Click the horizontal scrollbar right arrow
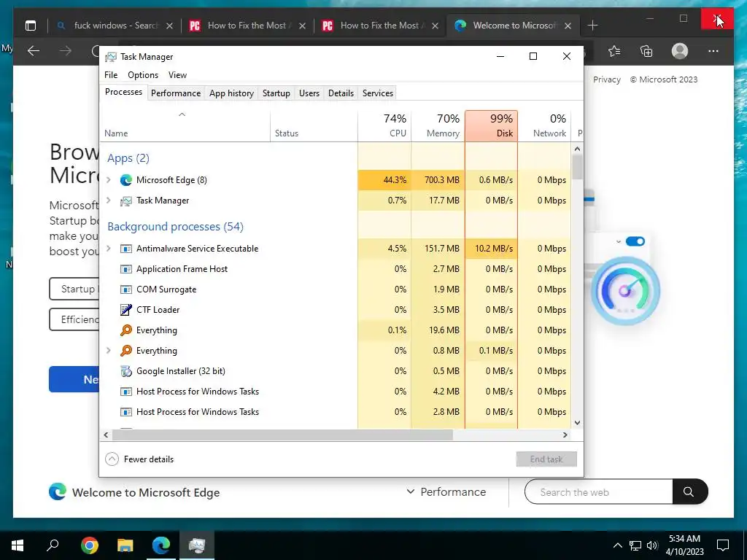747x560 pixels. pyautogui.click(x=565, y=435)
